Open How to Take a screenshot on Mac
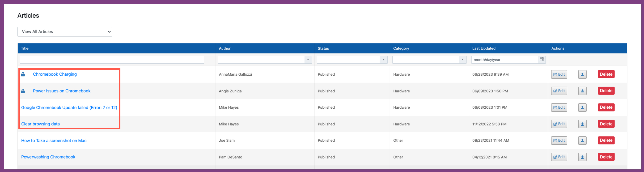Image resolution: width=644 pixels, height=172 pixels. pyautogui.click(x=54, y=141)
